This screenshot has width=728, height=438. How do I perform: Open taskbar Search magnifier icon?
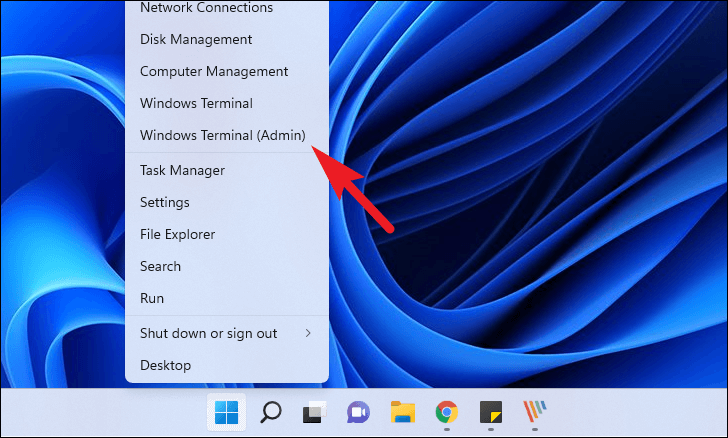point(271,412)
